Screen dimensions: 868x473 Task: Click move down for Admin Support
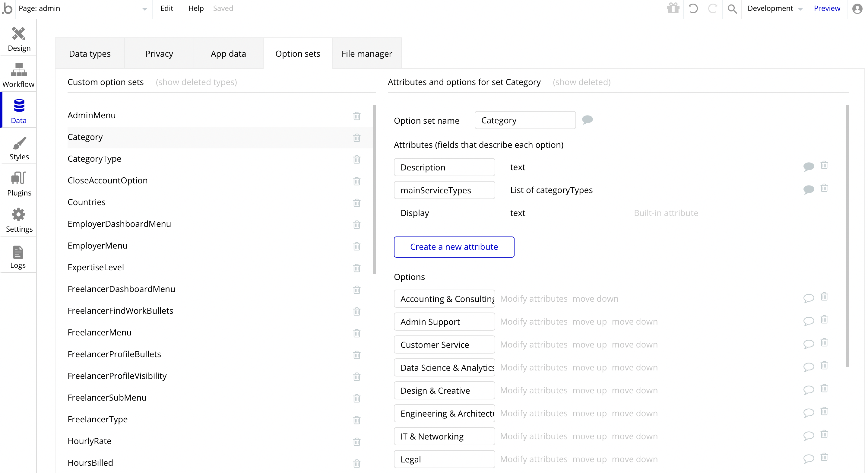pyautogui.click(x=635, y=322)
